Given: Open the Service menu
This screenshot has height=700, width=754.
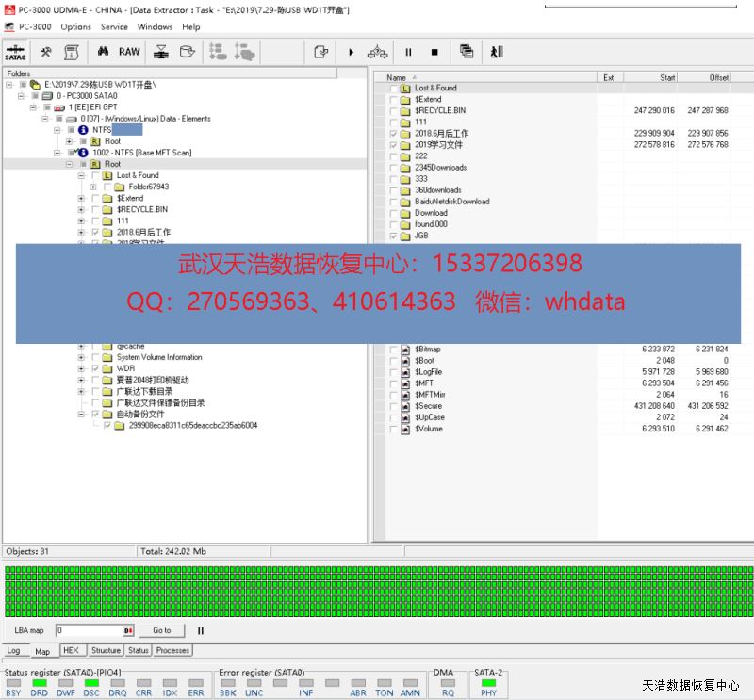Looking at the screenshot, I should click(x=114, y=26).
